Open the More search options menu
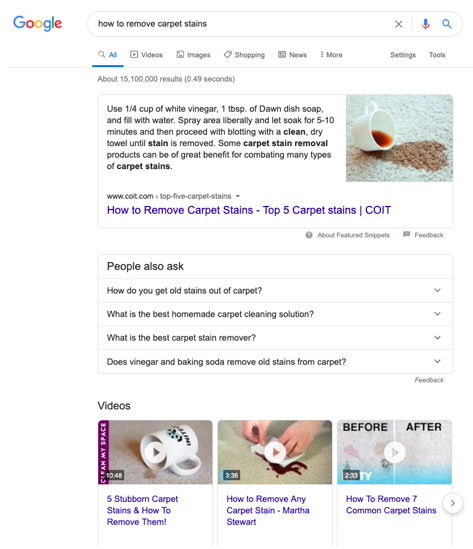 click(331, 55)
